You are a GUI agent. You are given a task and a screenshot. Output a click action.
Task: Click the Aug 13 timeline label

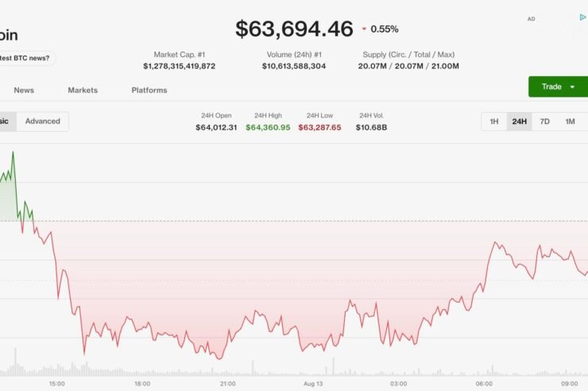313,384
